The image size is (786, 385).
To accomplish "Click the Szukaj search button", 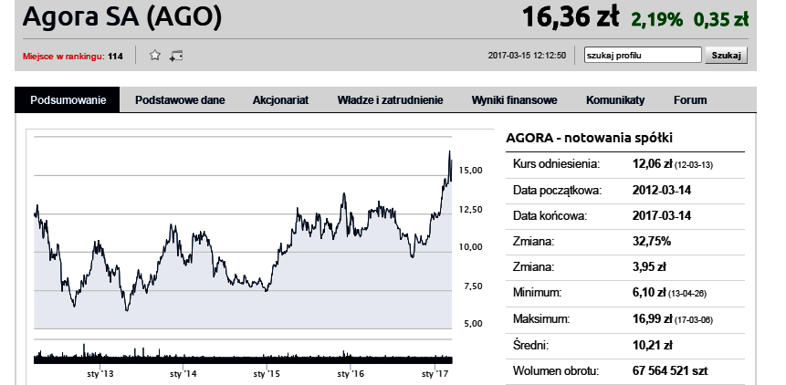I will click(x=726, y=55).
